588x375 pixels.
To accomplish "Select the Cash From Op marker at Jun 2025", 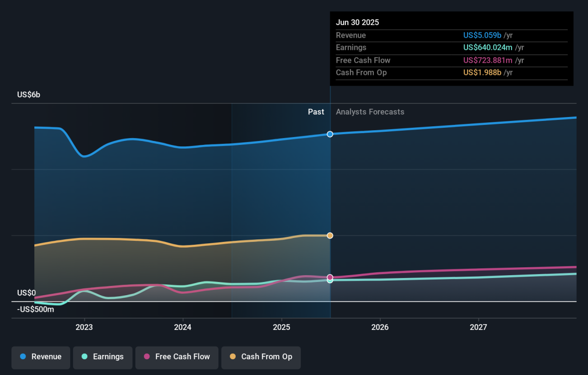I will tap(330, 235).
